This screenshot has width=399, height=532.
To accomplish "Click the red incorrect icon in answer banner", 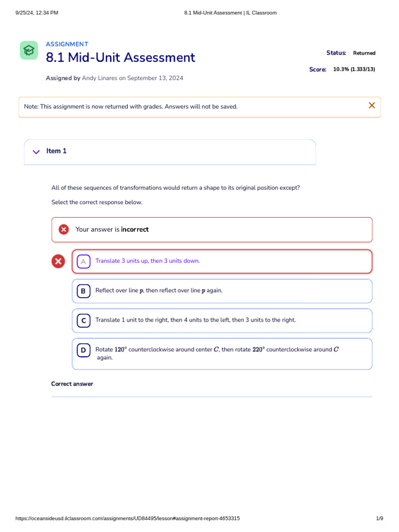I will [63, 229].
